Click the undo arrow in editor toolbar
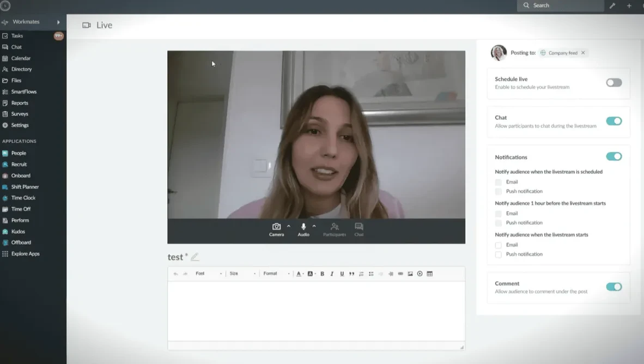The height and width of the screenshot is (364, 644). 175,274
